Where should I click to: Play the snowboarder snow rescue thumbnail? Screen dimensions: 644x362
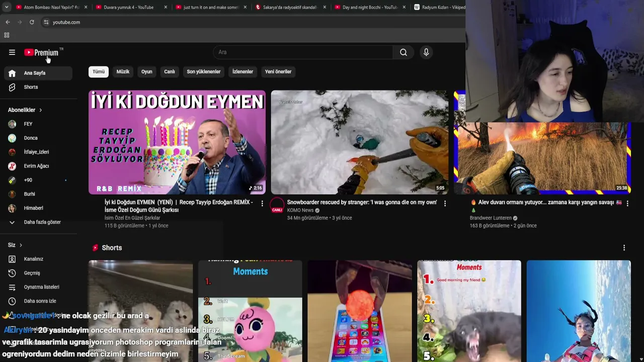pyautogui.click(x=360, y=142)
